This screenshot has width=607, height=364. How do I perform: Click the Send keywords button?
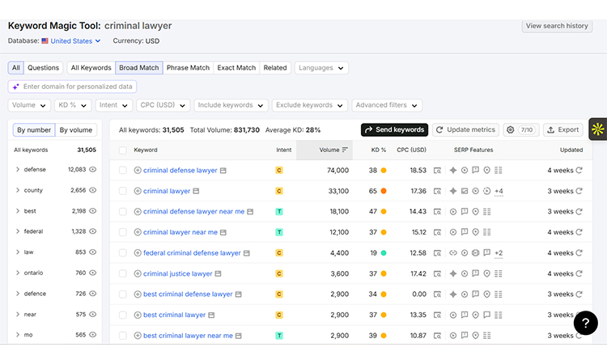click(x=394, y=130)
